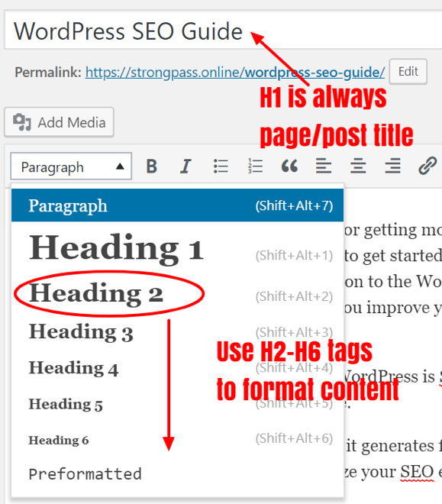Viewport: 442px width, 504px height.
Task: Insert a bulleted list
Action: pyautogui.click(x=221, y=166)
